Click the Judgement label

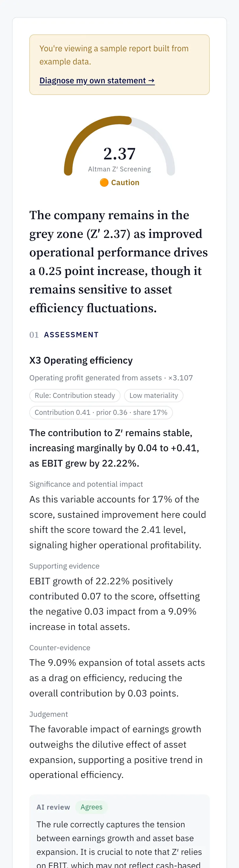(48, 714)
